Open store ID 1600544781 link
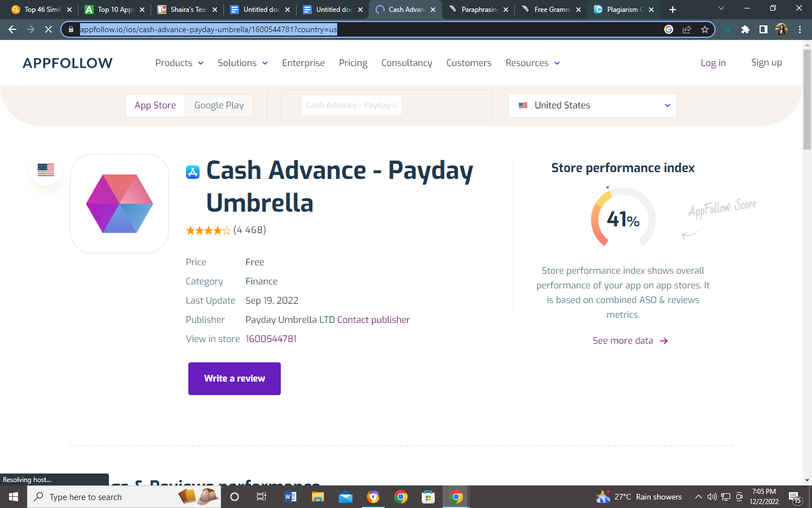The width and height of the screenshot is (812, 508). coord(271,339)
